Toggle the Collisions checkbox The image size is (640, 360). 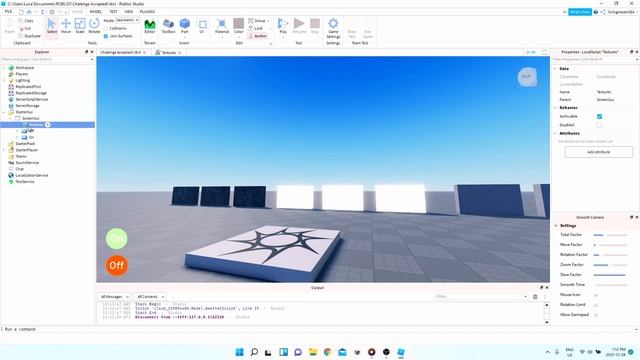[106, 28]
